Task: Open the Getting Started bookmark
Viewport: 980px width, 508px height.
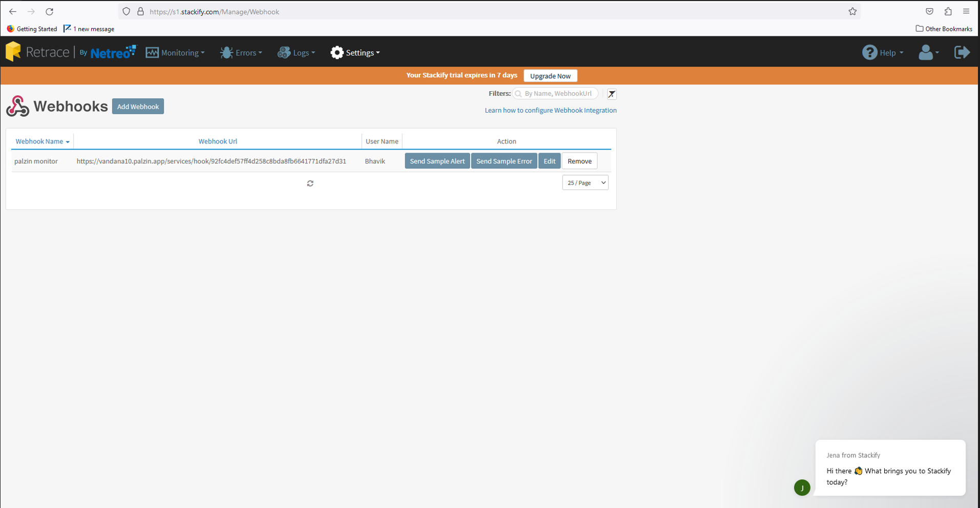Action: [x=32, y=29]
